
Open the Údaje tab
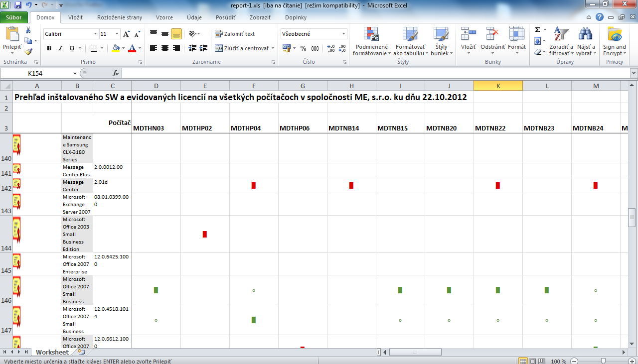[x=194, y=17]
